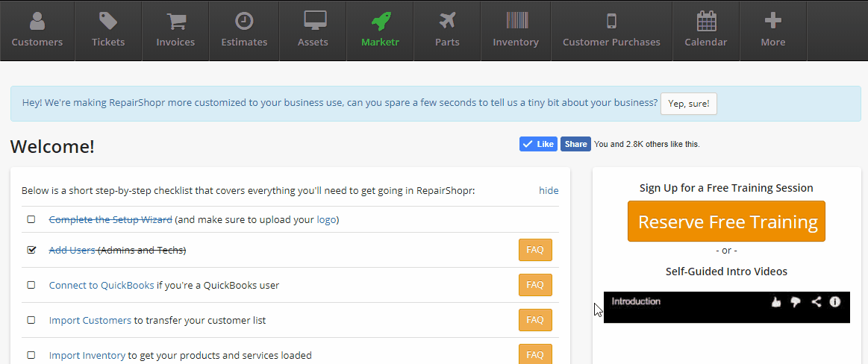Open the Inventory barcode icon
Screen dimensions: 868x364
pyautogui.click(x=517, y=20)
